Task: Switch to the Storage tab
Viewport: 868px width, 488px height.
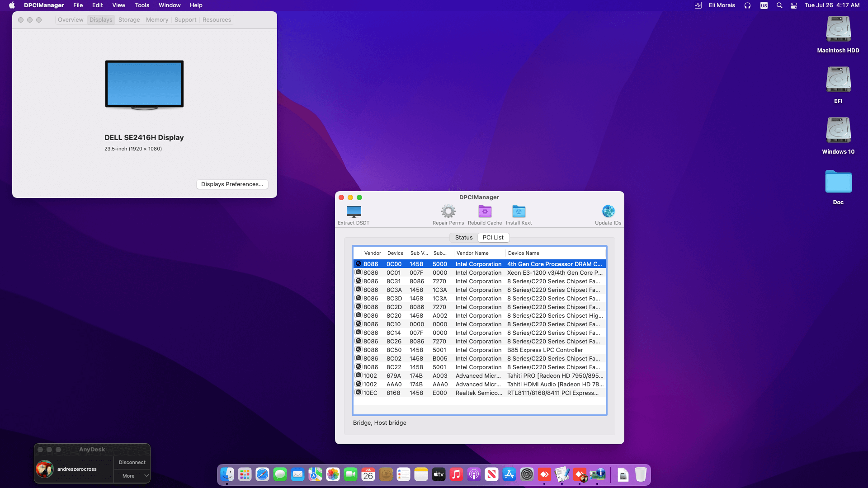Action: click(129, 20)
